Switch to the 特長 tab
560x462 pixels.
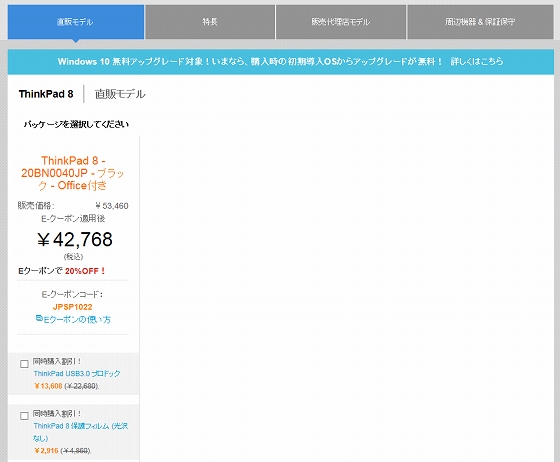(210, 22)
